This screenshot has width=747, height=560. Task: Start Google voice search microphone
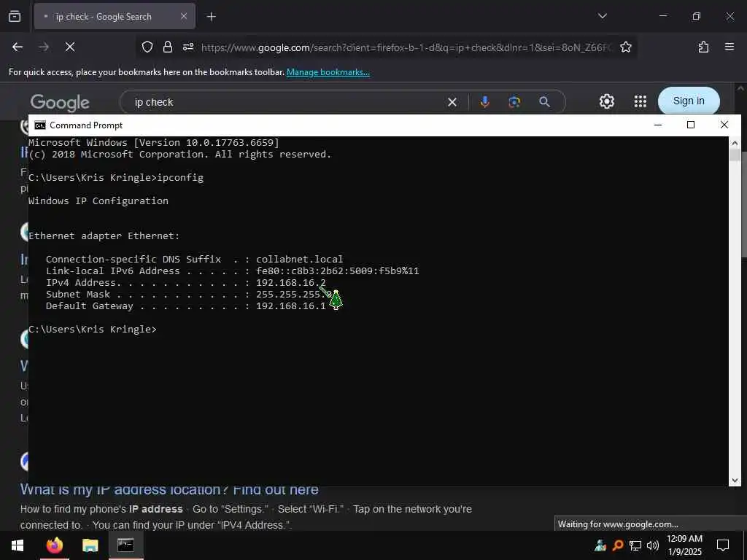point(485,102)
